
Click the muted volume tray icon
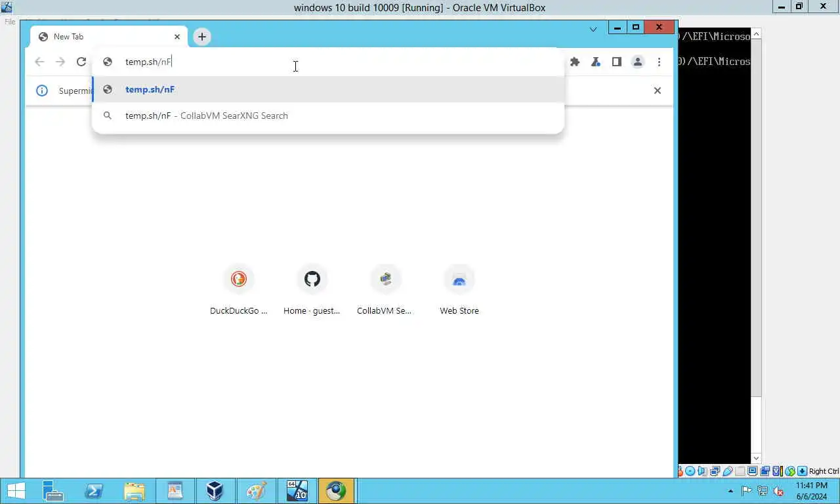click(x=778, y=491)
